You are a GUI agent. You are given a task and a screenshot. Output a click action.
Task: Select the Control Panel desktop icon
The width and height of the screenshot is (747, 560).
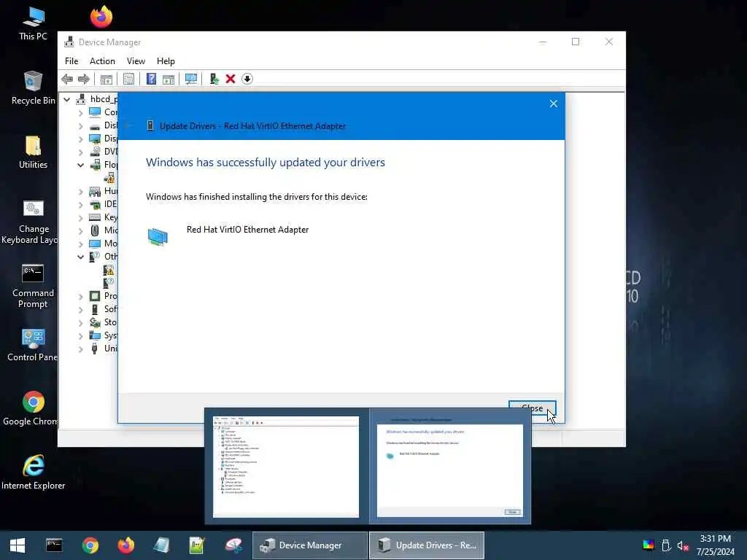pos(33,345)
